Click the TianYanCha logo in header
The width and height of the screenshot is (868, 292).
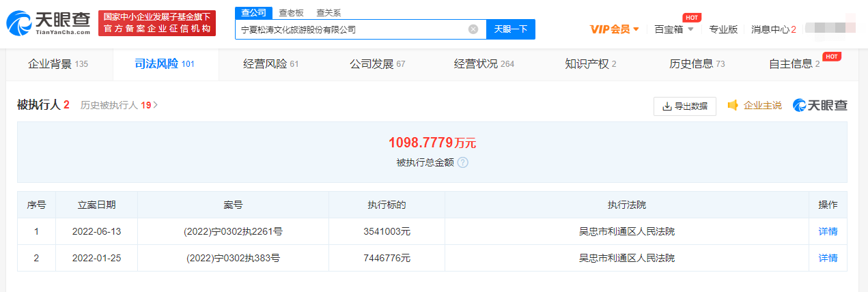click(48, 24)
